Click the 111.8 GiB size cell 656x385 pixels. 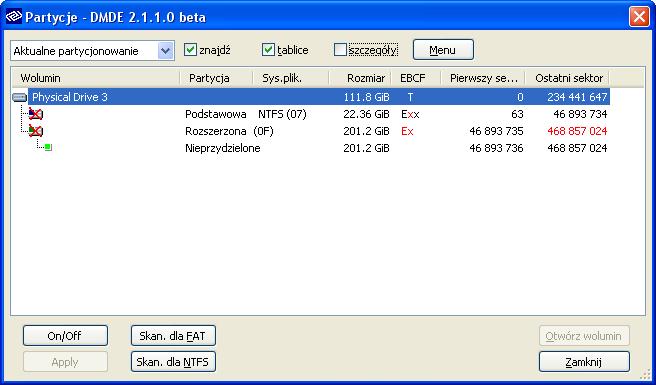366,97
